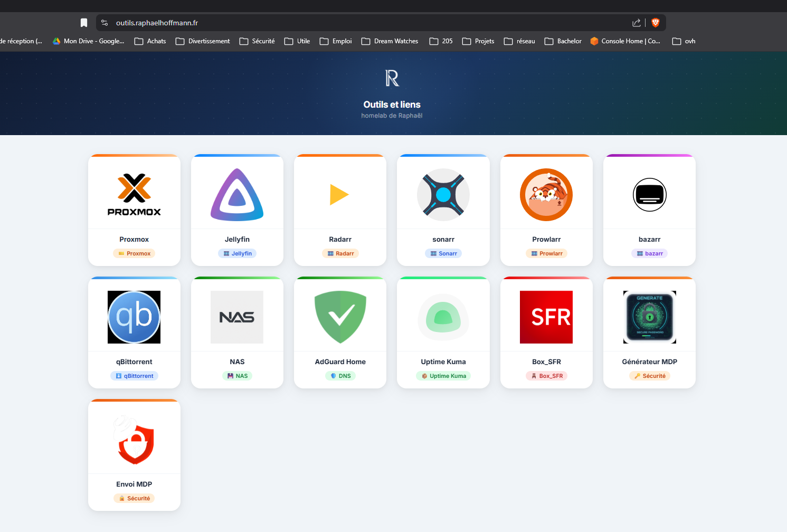Click the AdGuard Home card title
The width and height of the screenshot is (787, 532).
click(x=340, y=362)
